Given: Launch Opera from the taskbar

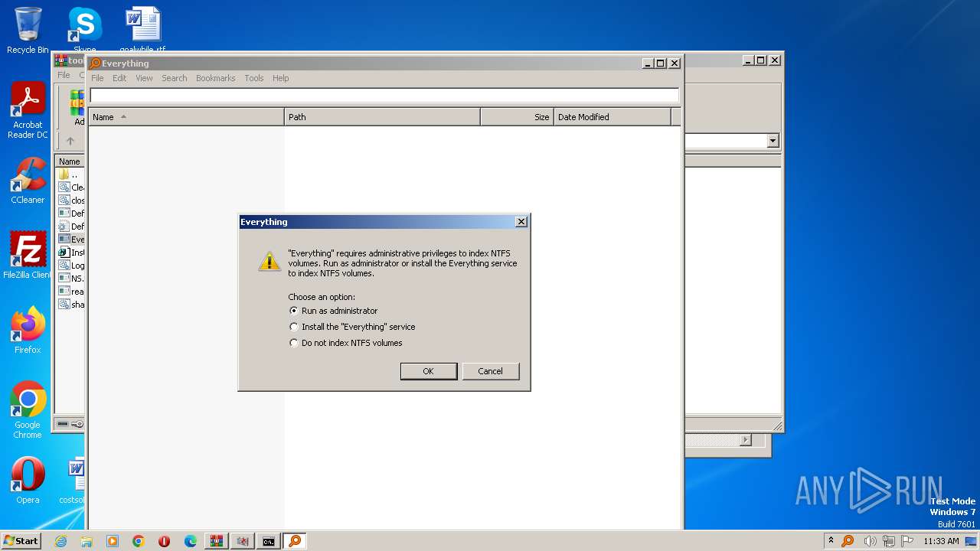Looking at the screenshot, I should [165, 541].
